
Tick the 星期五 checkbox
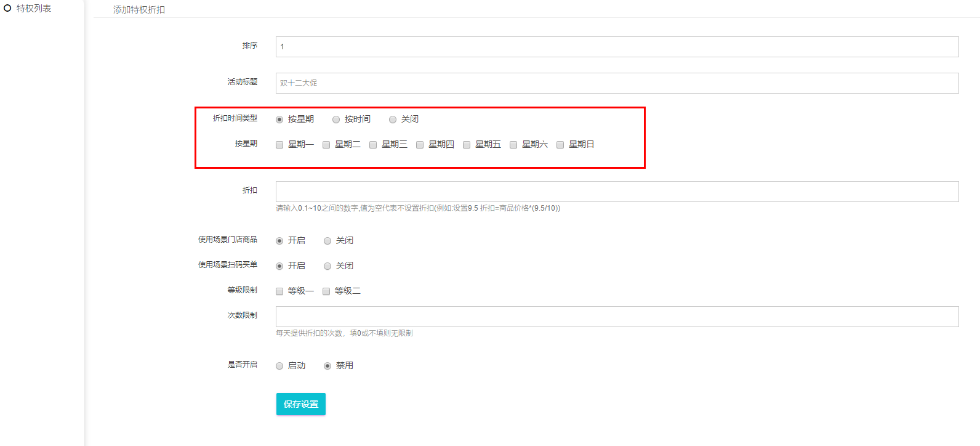click(467, 145)
